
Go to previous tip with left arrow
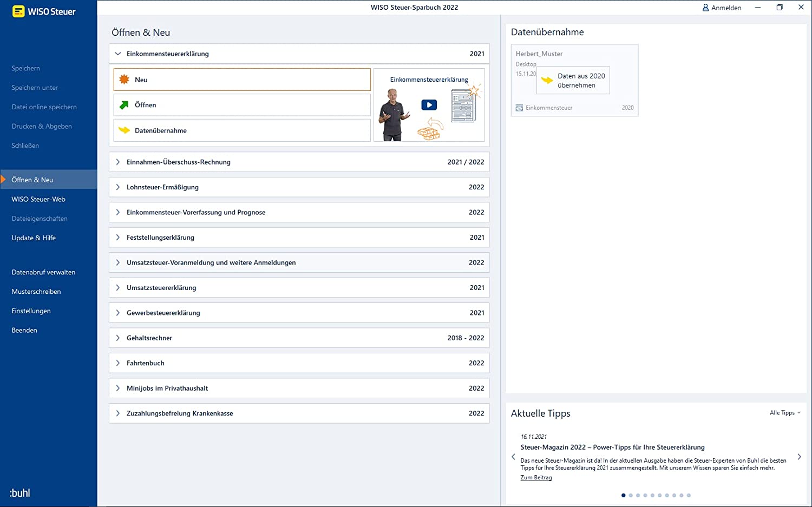point(514,457)
